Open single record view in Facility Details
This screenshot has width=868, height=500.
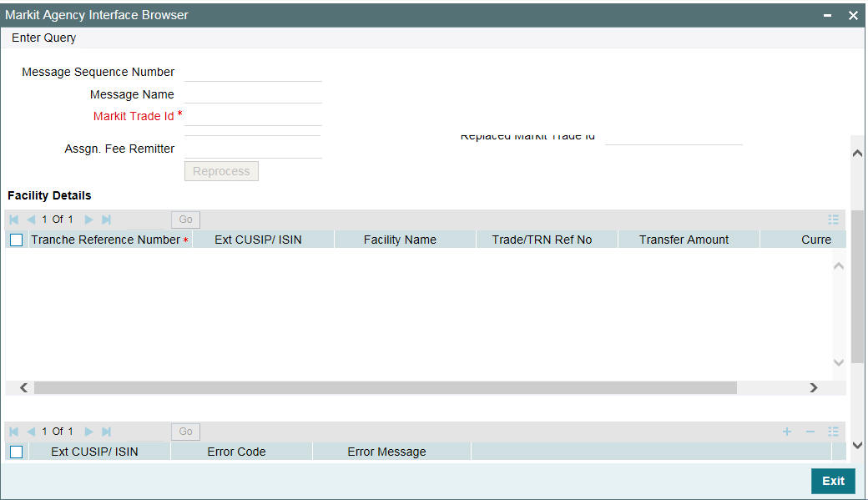click(x=833, y=220)
